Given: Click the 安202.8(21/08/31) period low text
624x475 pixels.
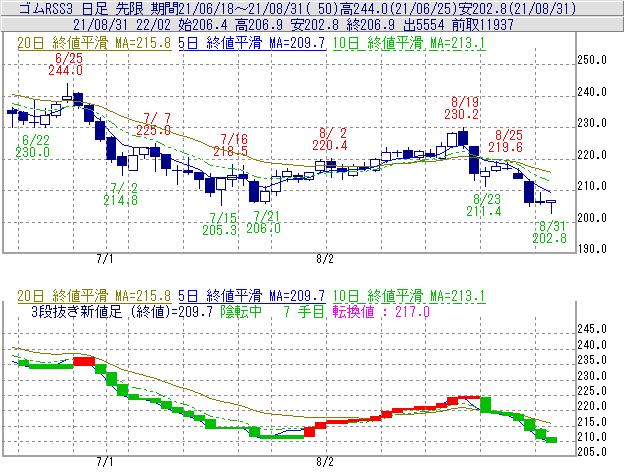Looking at the screenshot, I should tap(517, 9).
